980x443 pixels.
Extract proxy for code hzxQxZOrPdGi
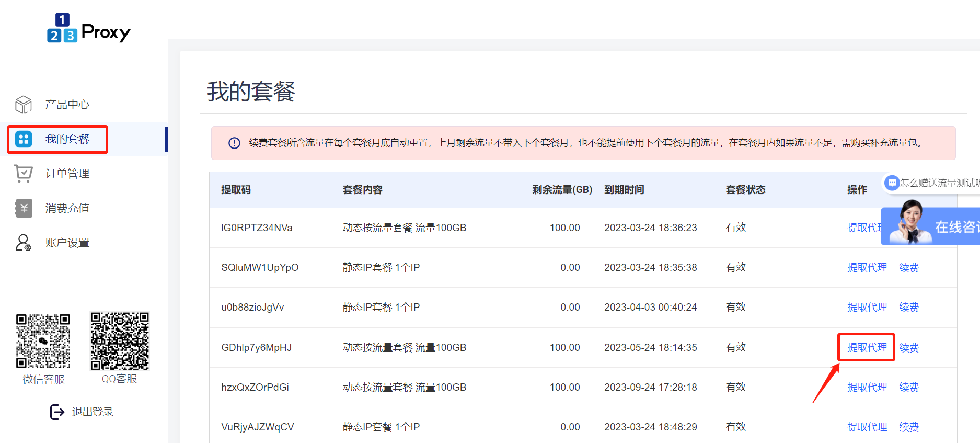[867, 387]
